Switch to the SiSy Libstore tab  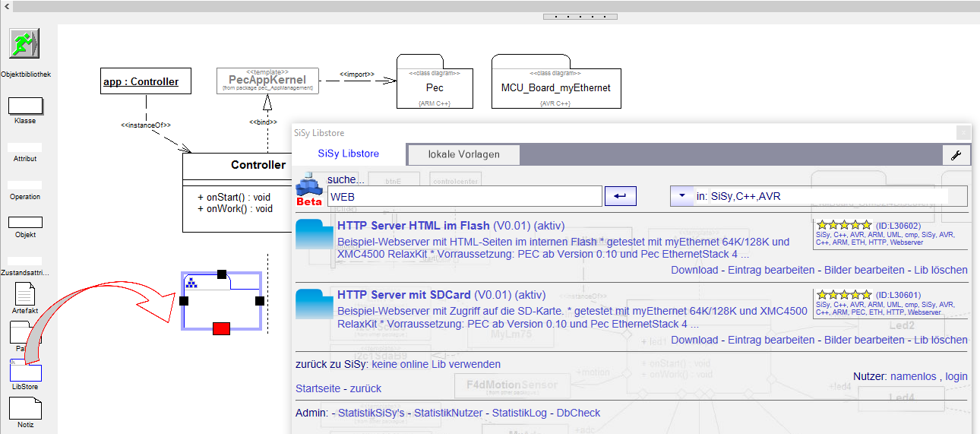pos(349,154)
